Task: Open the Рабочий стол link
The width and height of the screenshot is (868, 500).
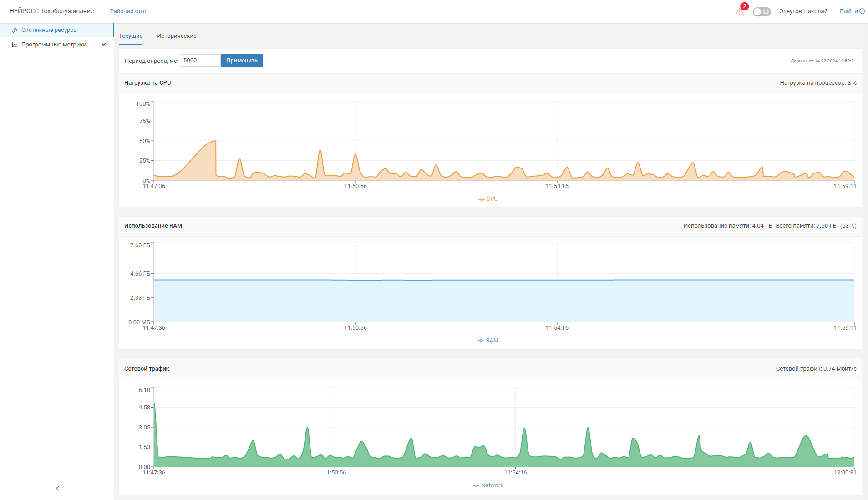Action: pos(129,11)
